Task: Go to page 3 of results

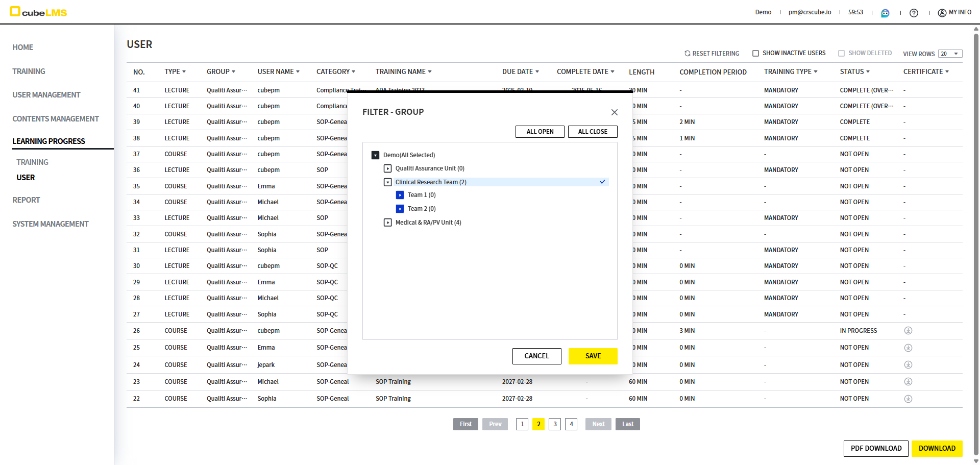Action: pos(555,424)
